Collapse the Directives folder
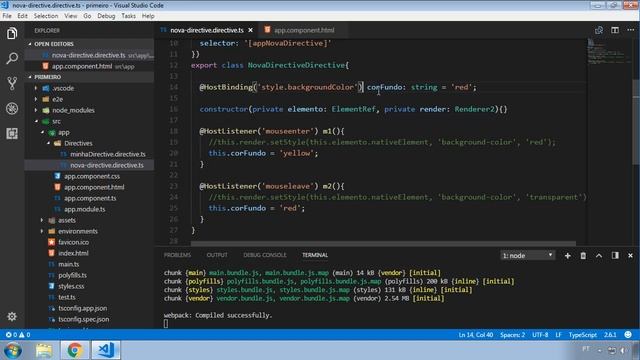 [48, 143]
